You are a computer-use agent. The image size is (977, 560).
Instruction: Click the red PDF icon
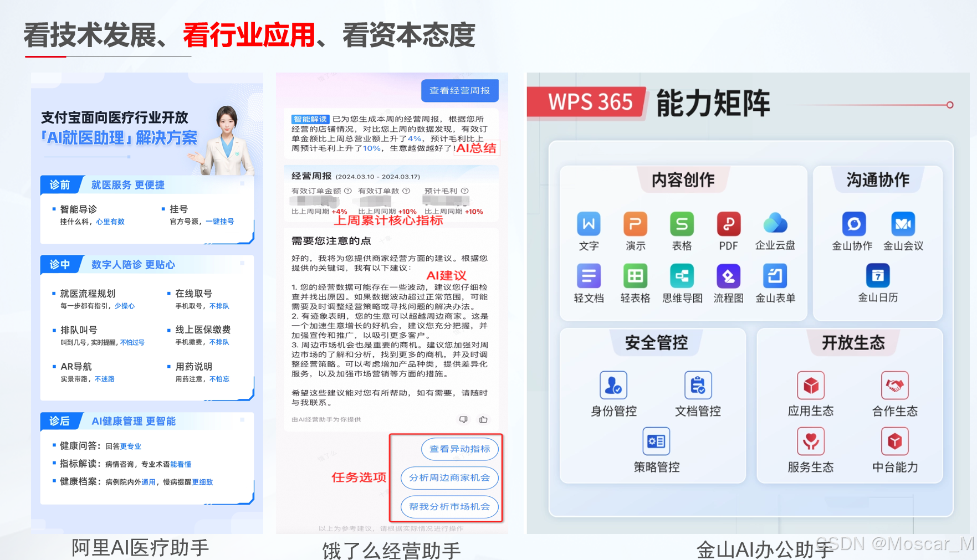tap(728, 224)
